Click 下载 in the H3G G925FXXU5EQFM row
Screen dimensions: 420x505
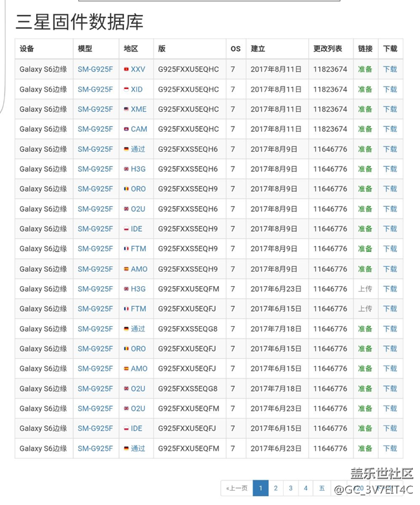pos(390,289)
